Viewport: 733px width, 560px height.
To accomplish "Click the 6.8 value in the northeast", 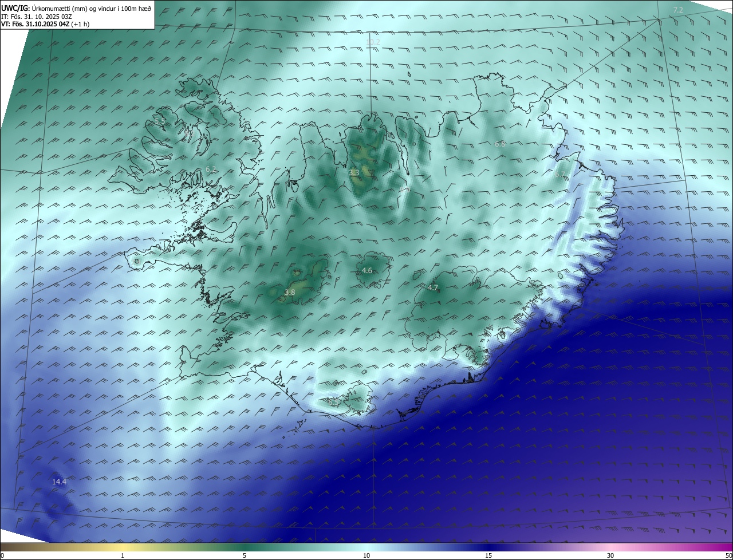I will pos(500,144).
